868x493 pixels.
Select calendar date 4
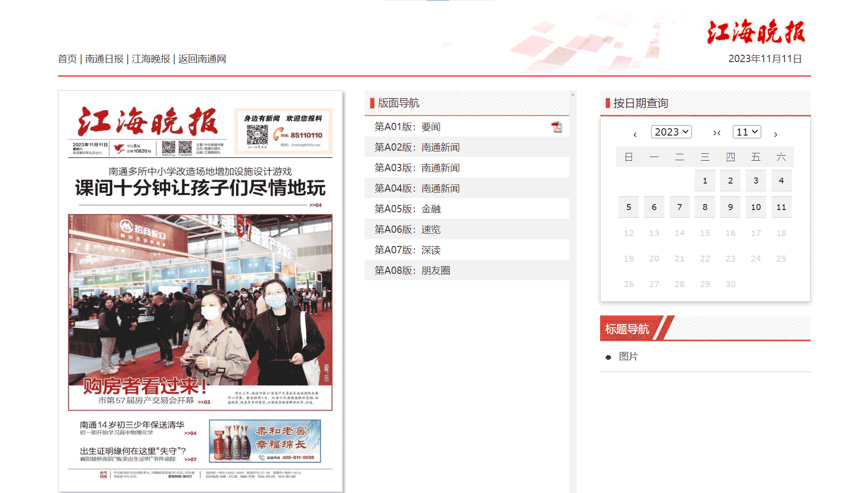781,181
